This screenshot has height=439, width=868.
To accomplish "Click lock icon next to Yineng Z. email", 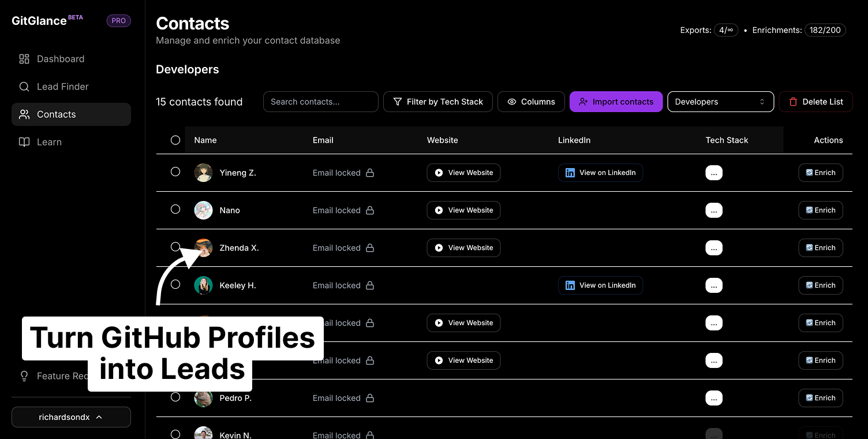I will point(370,173).
